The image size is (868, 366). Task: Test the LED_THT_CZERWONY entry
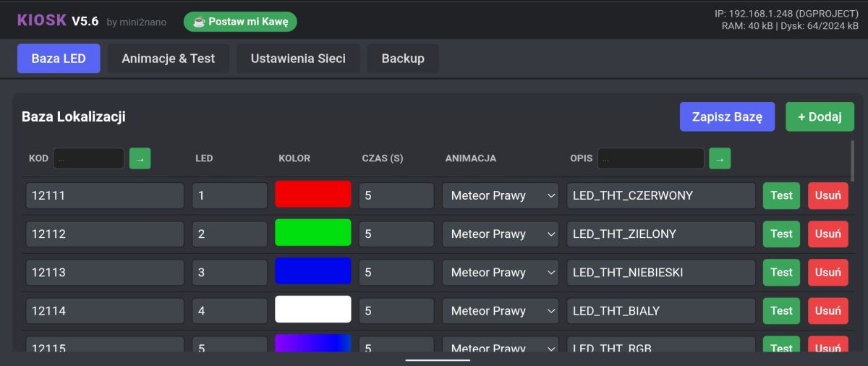781,195
